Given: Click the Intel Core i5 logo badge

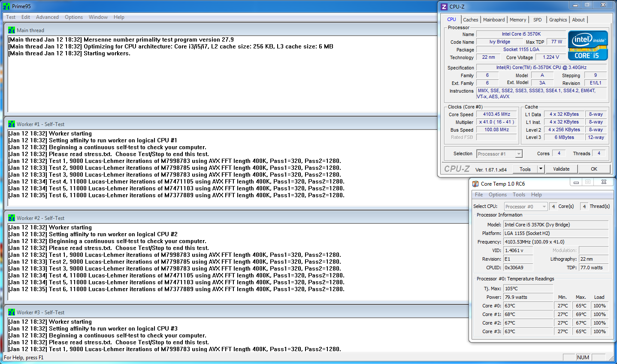Looking at the screenshot, I should 588,45.
